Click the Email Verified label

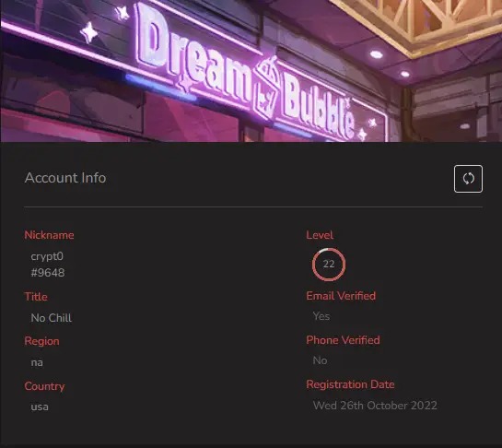pos(341,296)
